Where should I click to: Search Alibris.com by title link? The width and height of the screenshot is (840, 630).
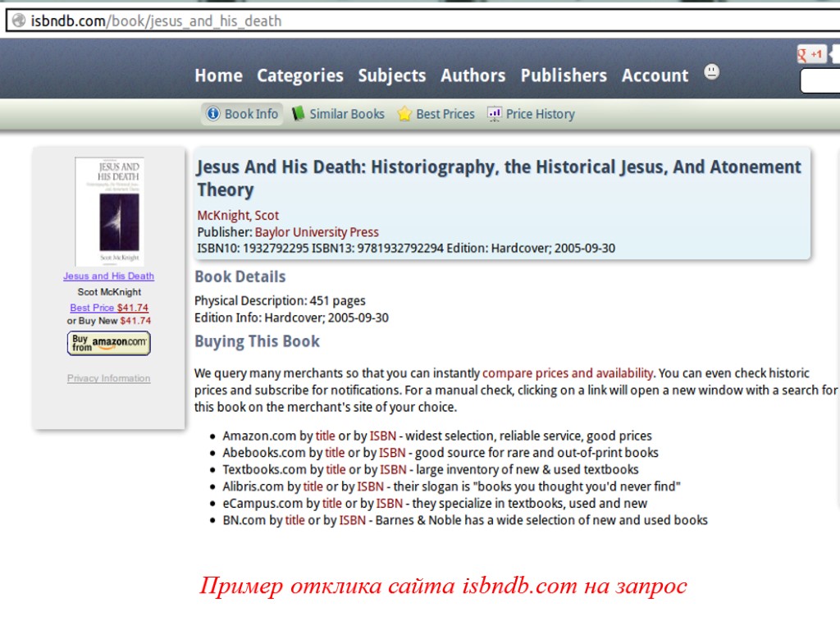(x=313, y=486)
